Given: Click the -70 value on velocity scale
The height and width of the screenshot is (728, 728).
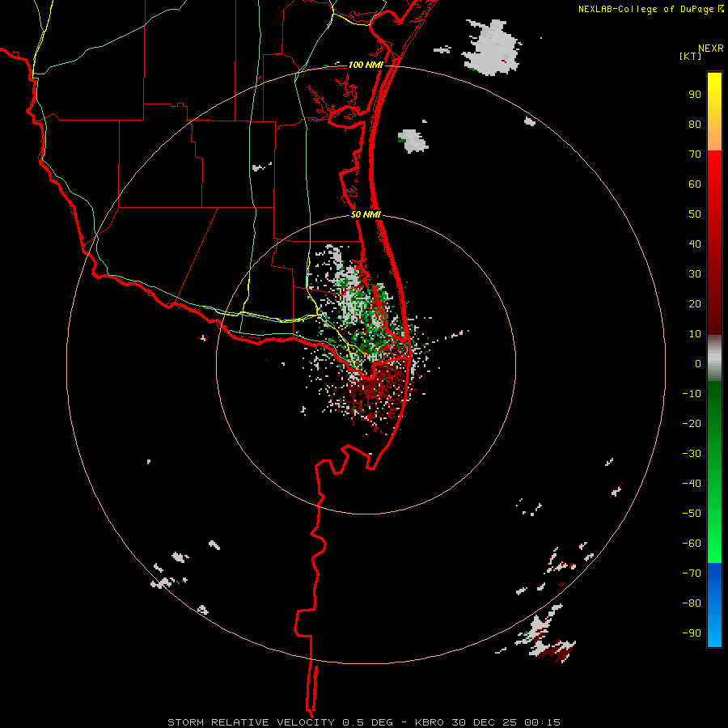Looking at the screenshot, I should pos(692,574).
